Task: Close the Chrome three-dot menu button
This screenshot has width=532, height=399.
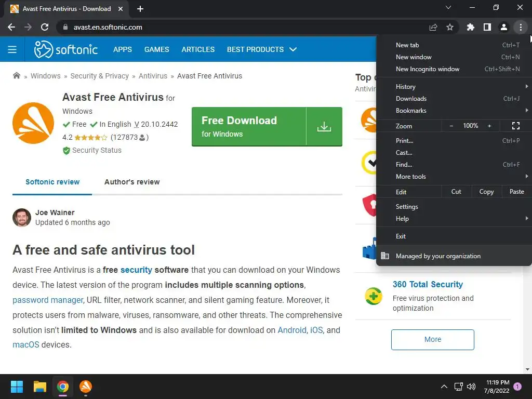Action: tap(521, 27)
